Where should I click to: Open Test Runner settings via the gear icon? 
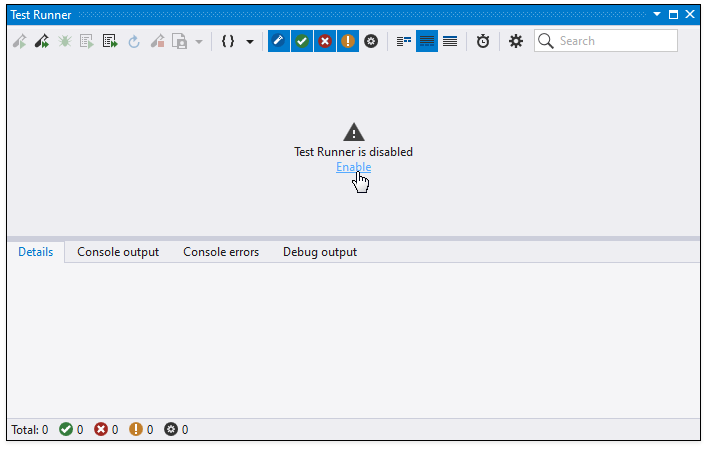coord(516,41)
